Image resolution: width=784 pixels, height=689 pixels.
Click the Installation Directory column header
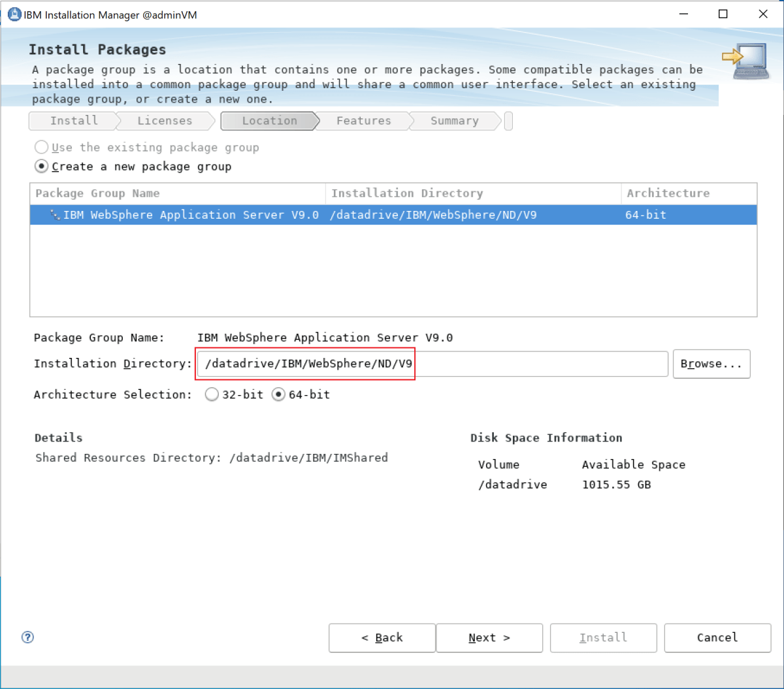click(407, 193)
